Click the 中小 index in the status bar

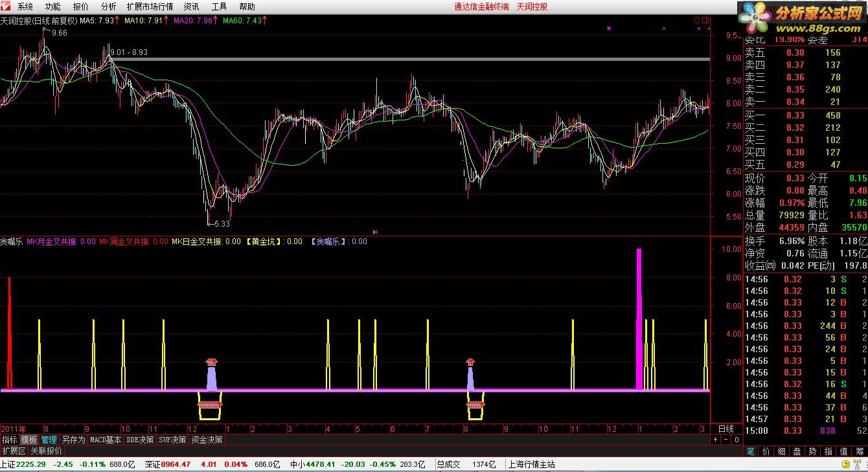click(x=358, y=464)
